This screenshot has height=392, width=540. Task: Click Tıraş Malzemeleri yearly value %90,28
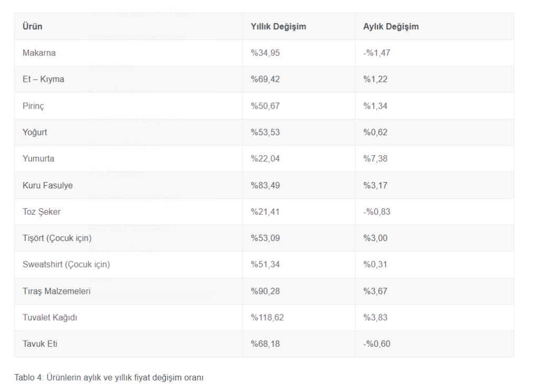tap(265, 291)
